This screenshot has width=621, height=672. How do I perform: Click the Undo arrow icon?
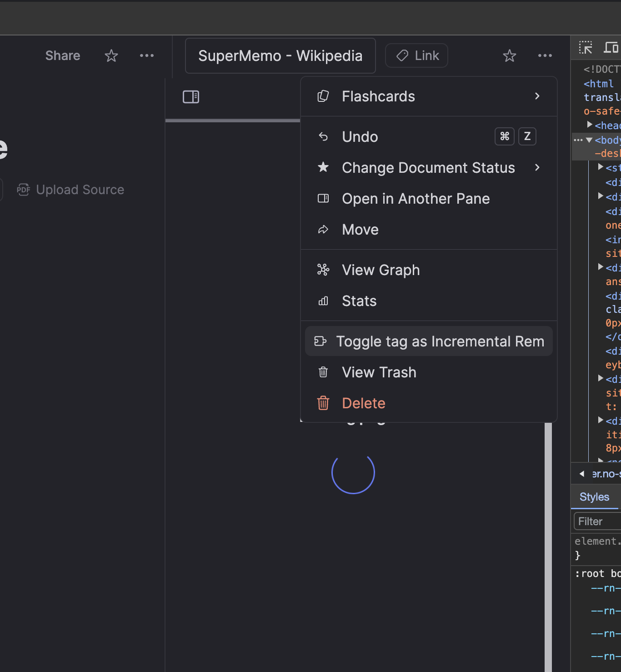coord(323,136)
